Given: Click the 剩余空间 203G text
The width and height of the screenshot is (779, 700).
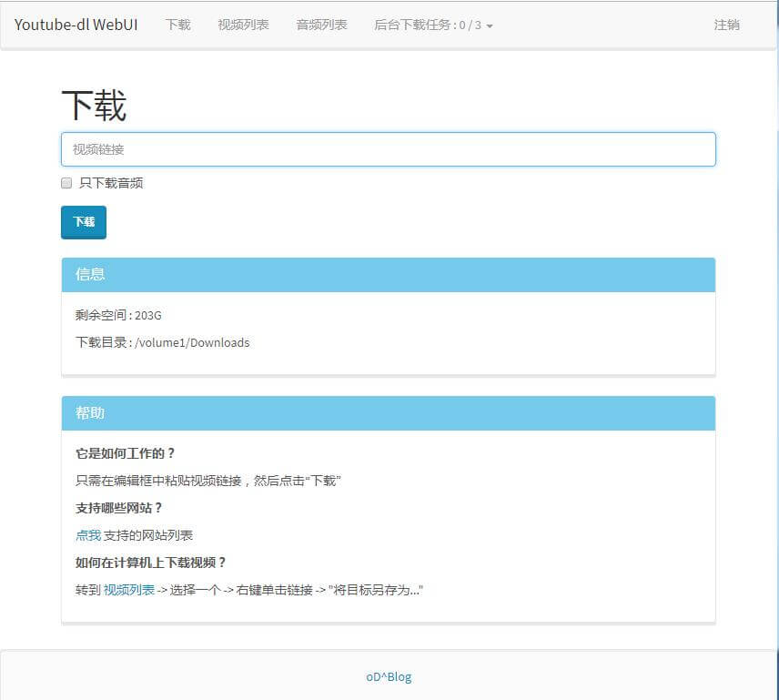Looking at the screenshot, I should click(118, 316).
